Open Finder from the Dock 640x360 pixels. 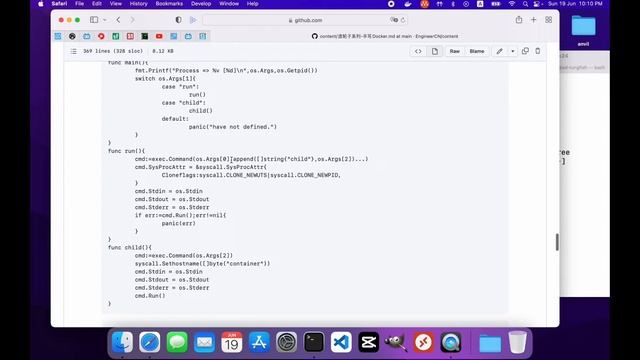click(122, 342)
